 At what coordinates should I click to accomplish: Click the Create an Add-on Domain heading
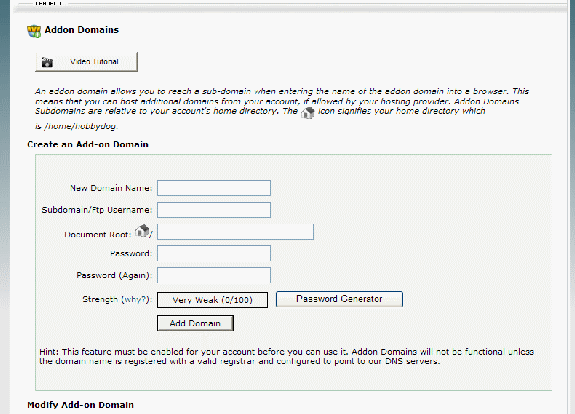(x=88, y=144)
